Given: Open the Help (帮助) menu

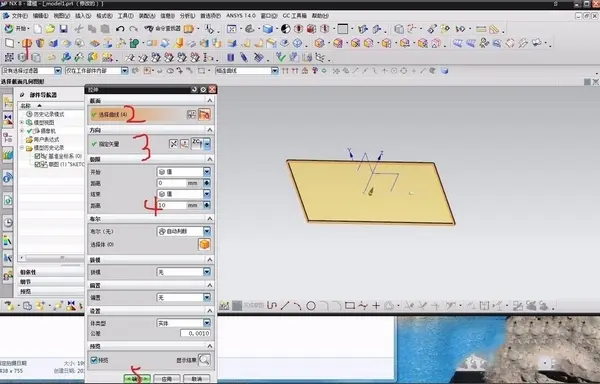Looking at the screenshot, I should click(x=320, y=16).
